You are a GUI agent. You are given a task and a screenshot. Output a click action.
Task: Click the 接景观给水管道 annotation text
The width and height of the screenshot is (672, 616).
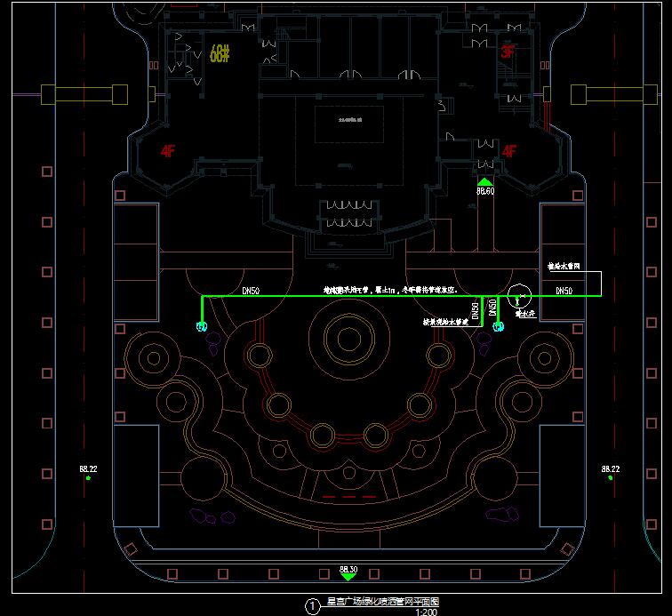pyautogui.click(x=445, y=322)
